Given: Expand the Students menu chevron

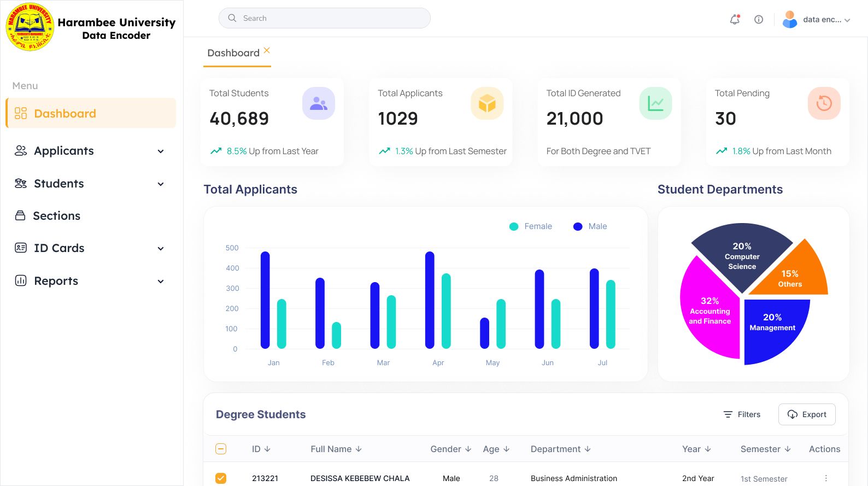Looking at the screenshot, I should (161, 184).
